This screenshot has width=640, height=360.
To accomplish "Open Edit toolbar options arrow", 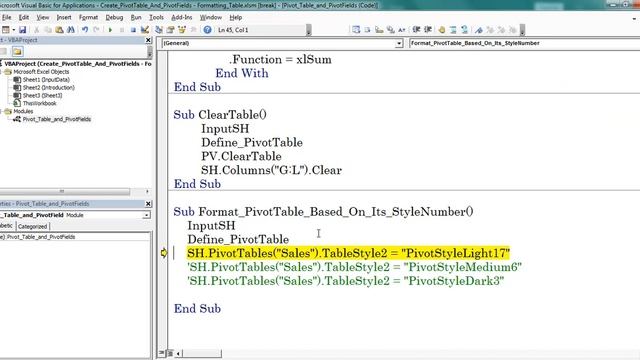I will (522, 31).
